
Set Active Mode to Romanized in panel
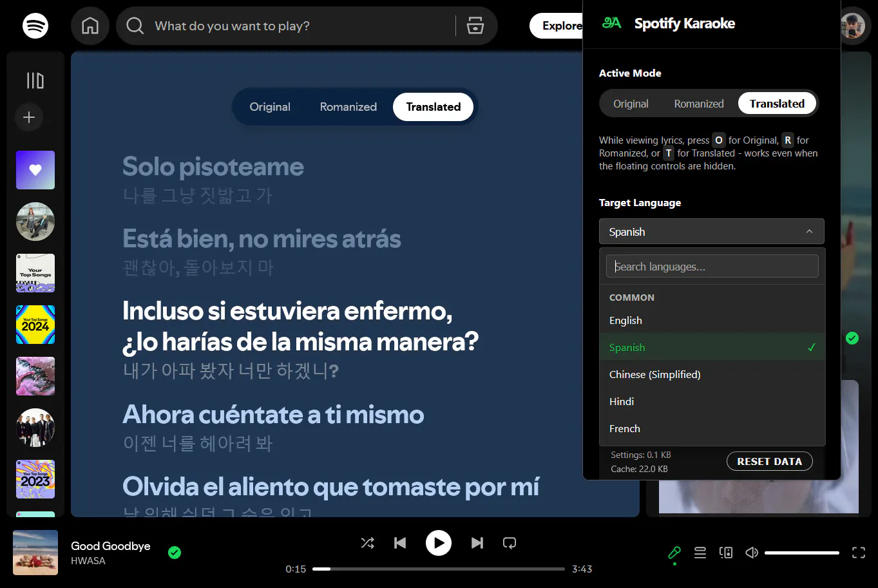[699, 104]
